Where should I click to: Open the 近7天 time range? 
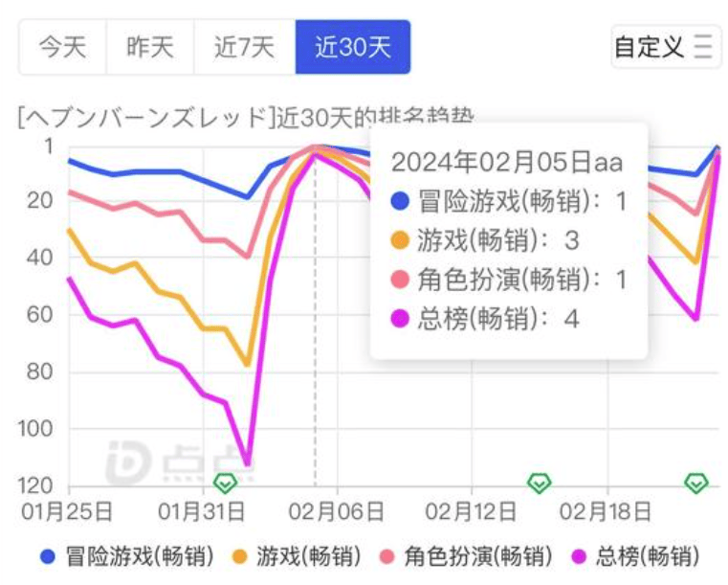click(244, 47)
